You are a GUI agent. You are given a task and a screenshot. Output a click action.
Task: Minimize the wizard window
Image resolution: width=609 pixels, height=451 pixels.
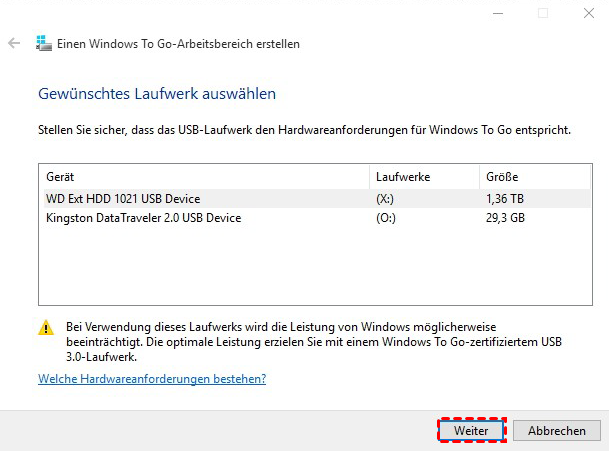coord(498,13)
